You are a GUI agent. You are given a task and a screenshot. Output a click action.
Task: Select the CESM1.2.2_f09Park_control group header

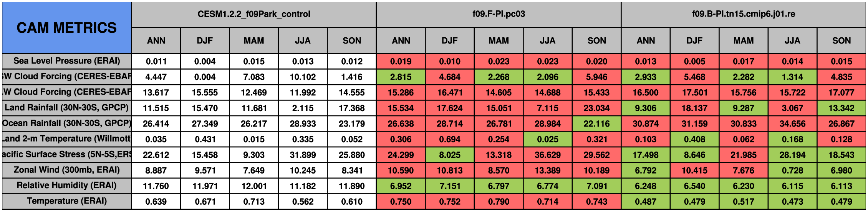coord(254,14)
